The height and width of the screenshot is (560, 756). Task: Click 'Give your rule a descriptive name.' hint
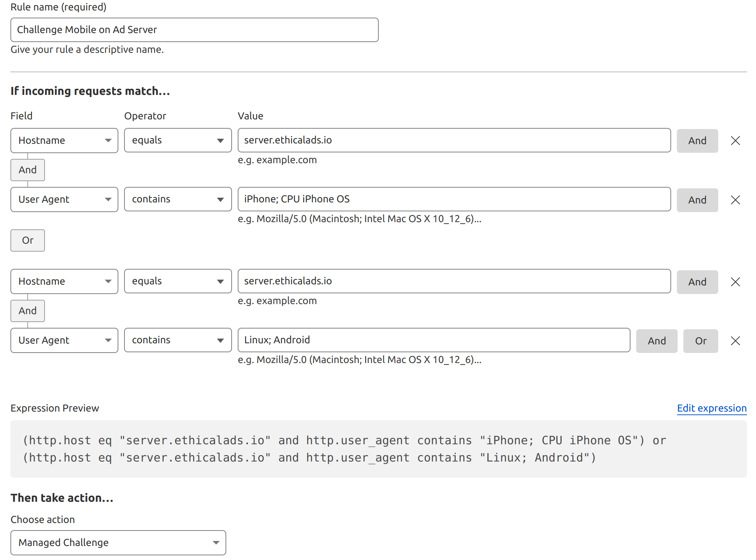point(87,50)
